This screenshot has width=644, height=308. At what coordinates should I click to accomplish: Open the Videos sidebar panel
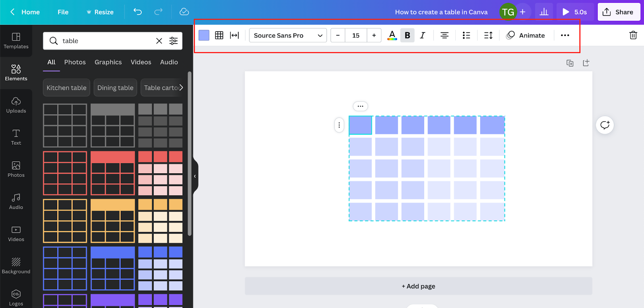click(16, 234)
